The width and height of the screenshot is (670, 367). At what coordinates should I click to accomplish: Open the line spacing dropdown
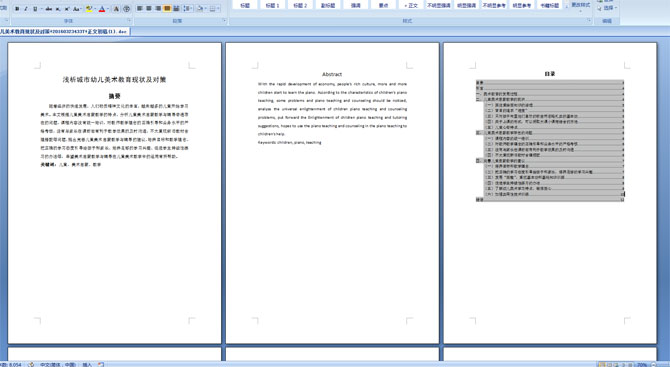(x=188, y=8)
